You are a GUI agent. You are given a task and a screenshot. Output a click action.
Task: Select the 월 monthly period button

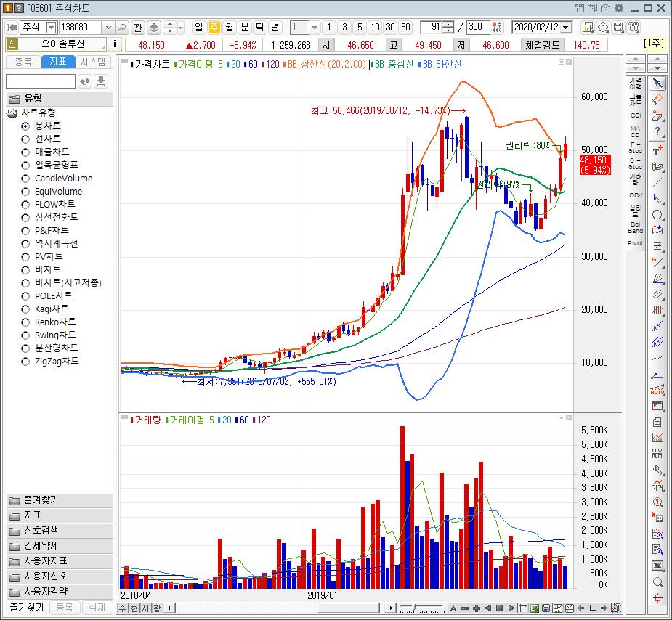230,28
